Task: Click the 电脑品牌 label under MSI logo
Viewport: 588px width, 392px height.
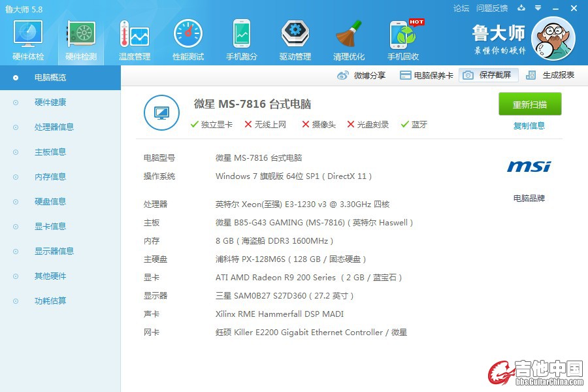Action: tap(529, 199)
